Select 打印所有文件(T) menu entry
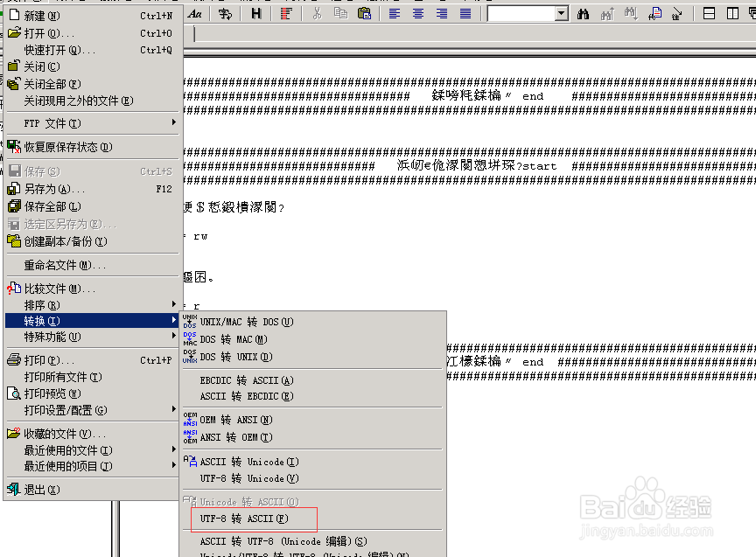The height and width of the screenshot is (557, 756). point(92,377)
